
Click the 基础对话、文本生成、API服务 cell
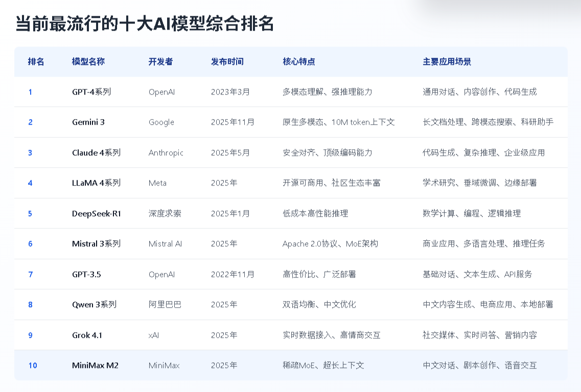[x=477, y=274]
